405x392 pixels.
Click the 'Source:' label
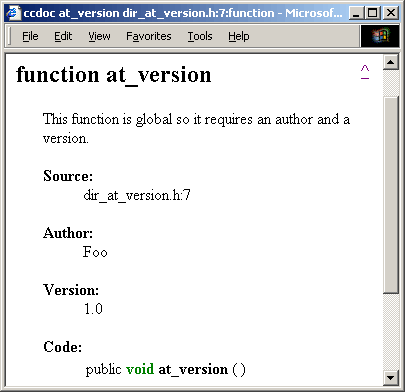click(x=68, y=176)
